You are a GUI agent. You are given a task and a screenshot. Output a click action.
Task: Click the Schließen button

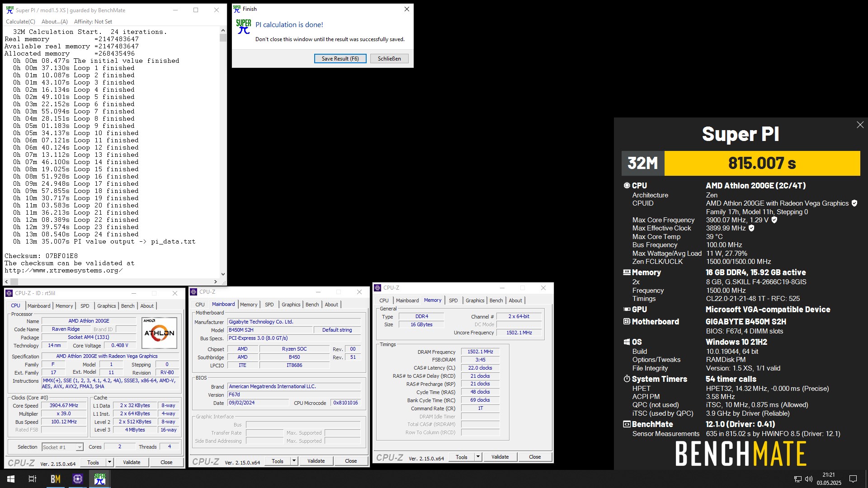[389, 59]
